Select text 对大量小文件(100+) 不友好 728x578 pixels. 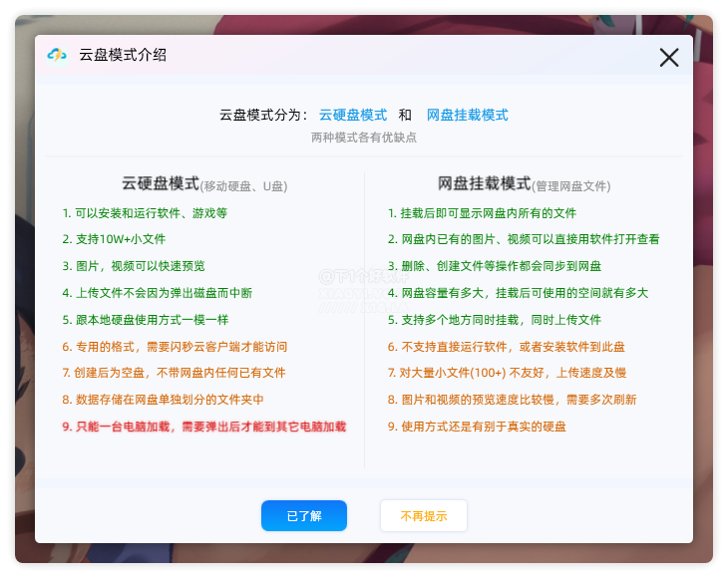[472, 373]
